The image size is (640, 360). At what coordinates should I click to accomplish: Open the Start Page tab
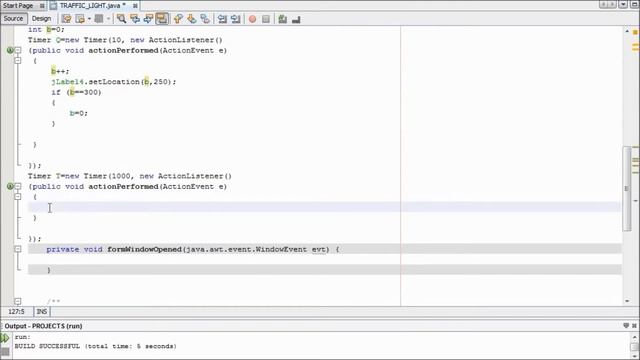[18, 6]
